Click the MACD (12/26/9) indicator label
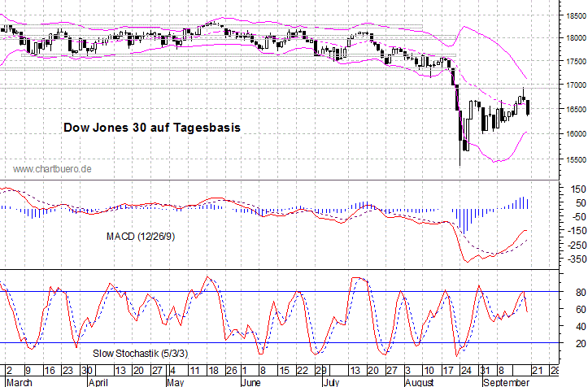 [x=142, y=237]
